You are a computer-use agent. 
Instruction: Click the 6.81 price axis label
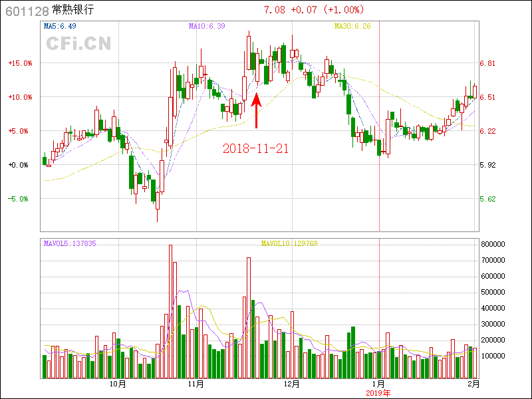pos(488,64)
